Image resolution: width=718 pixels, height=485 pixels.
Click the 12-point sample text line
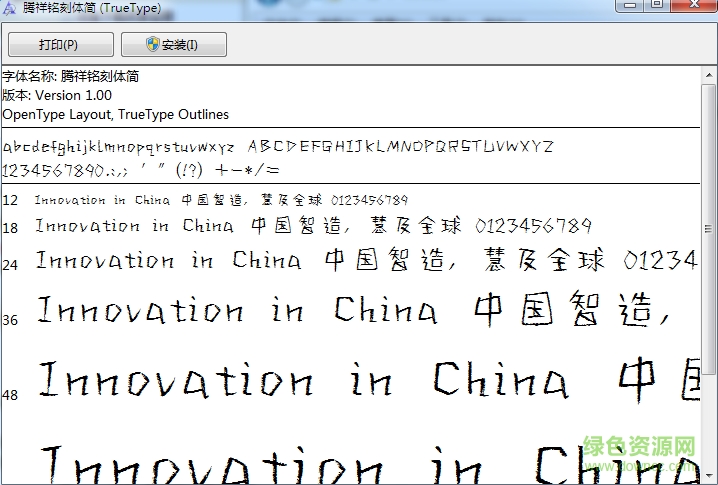coord(221,200)
